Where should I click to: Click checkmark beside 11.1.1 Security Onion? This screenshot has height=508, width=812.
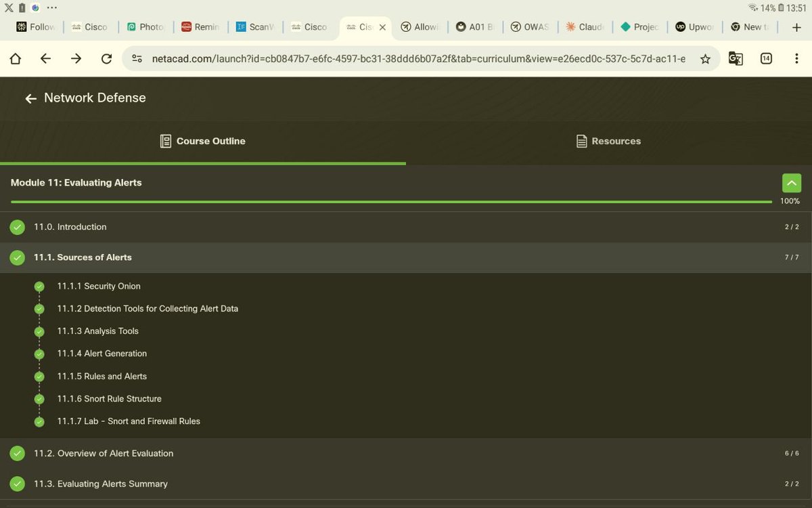coord(39,287)
